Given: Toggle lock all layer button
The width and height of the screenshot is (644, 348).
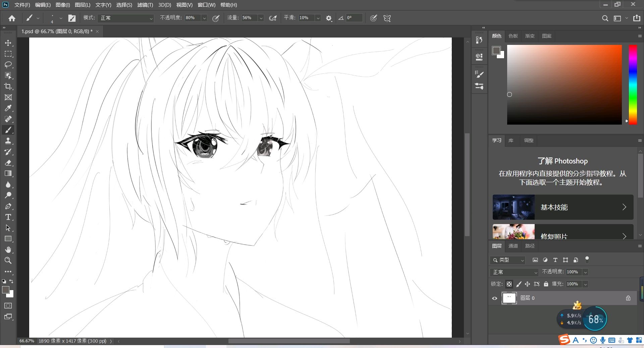Looking at the screenshot, I should (546, 284).
